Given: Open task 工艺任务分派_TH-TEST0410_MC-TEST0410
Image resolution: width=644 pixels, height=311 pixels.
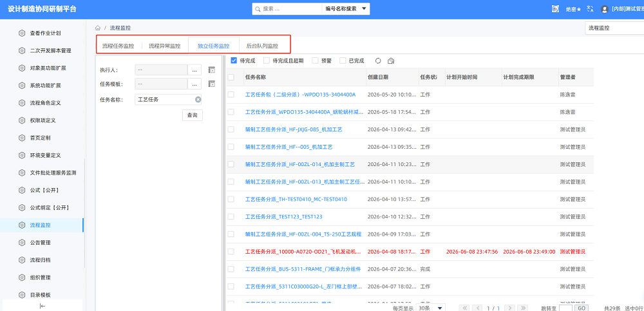Looking at the screenshot, I should pyautogui.click(x=296, y=199).
